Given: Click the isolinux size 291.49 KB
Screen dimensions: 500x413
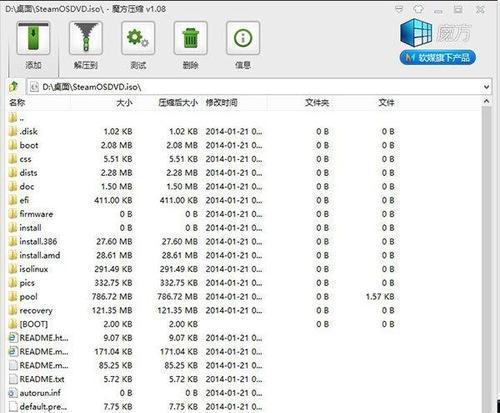Looking at the screenshot, I should point(113,269).
